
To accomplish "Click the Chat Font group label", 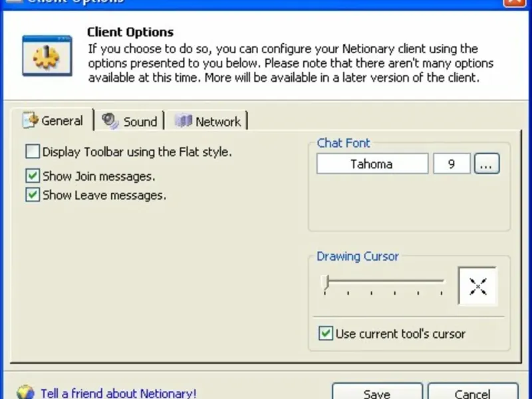I will pyautogui.click(x=343, y=143).
